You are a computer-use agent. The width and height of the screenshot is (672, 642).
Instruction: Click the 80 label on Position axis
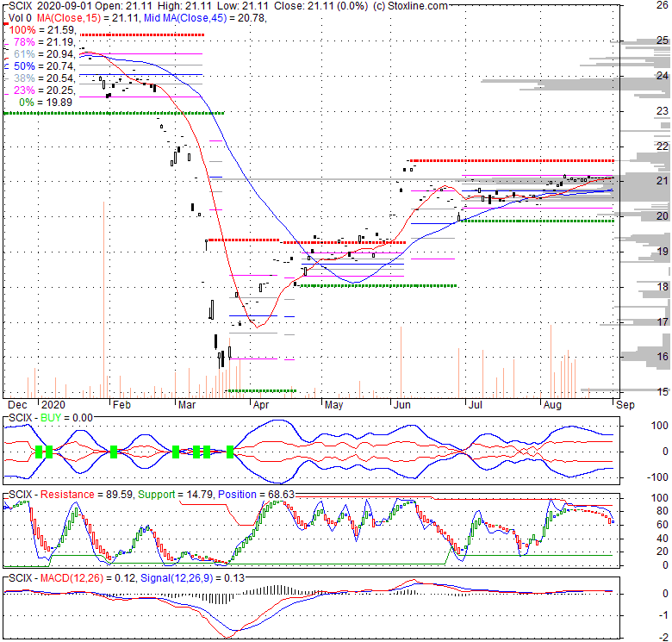[x=663, y=511]
